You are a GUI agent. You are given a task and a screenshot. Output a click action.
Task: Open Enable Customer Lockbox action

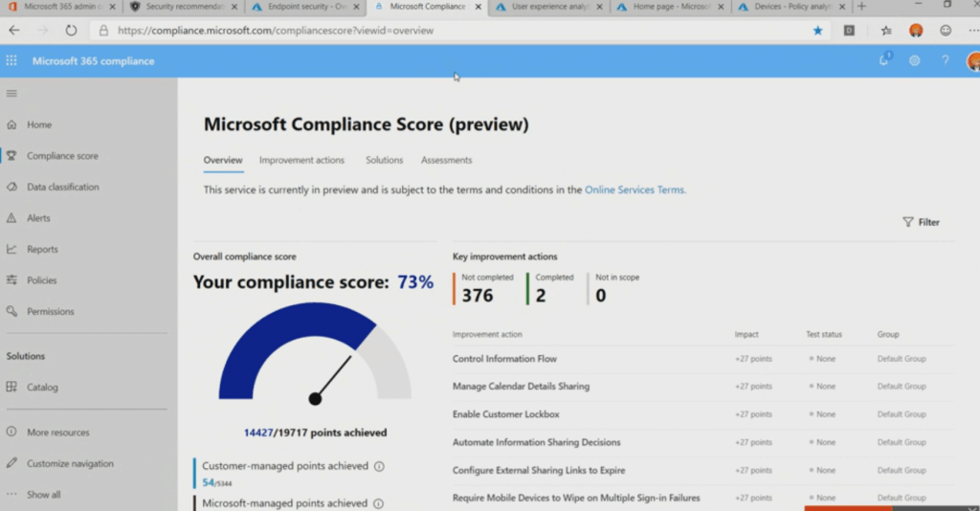point(505,414)
